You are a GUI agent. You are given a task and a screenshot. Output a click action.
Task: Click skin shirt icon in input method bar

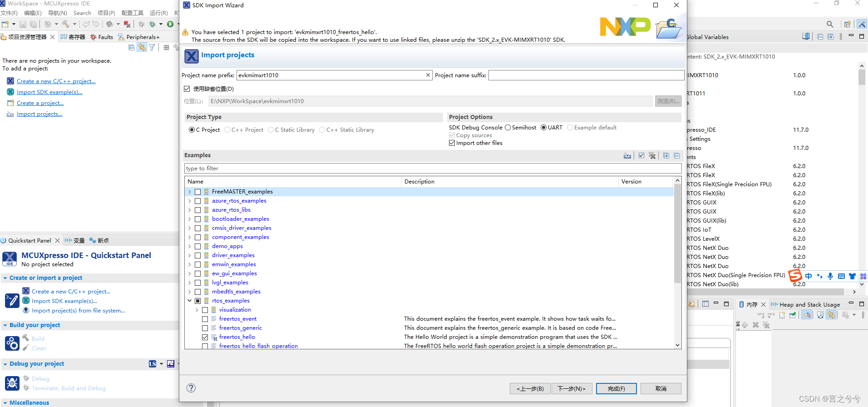[x=852, y=276]
